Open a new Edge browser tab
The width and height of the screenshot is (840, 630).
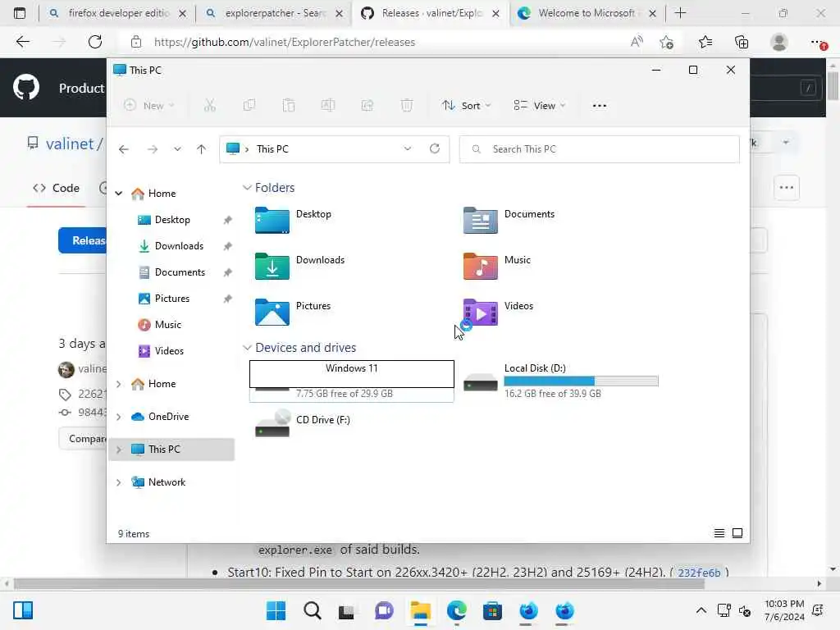click(x=680, y=13)
